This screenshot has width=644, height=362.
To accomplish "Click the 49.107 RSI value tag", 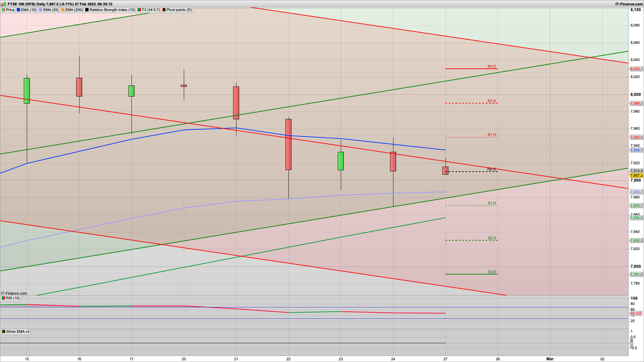I will click(x=636, y=313).
